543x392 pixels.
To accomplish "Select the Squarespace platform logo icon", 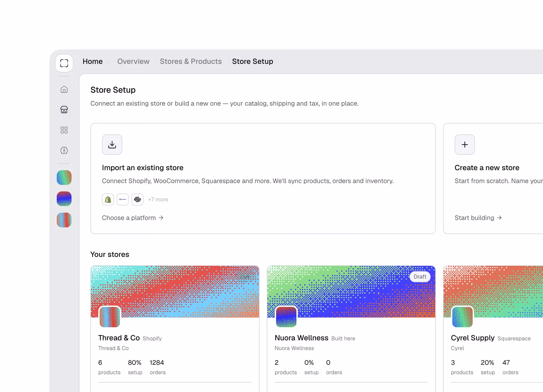I will (x=137, y=200).
